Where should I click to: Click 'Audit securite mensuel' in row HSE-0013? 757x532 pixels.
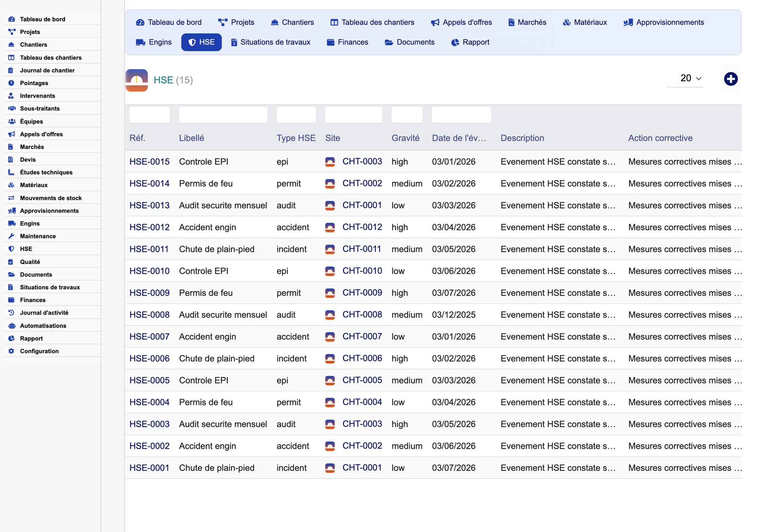[x=223, y=205]
